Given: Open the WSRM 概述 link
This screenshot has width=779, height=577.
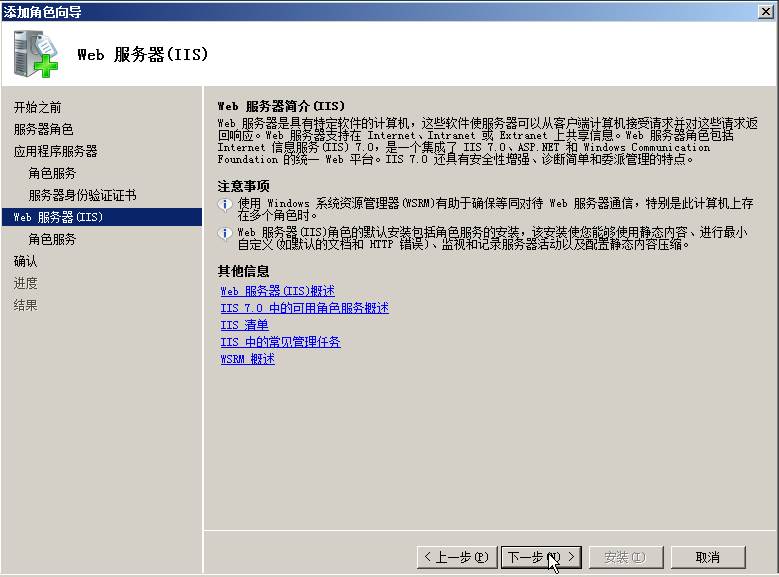Looking at the screenshot, I should [x=247, y=359].
